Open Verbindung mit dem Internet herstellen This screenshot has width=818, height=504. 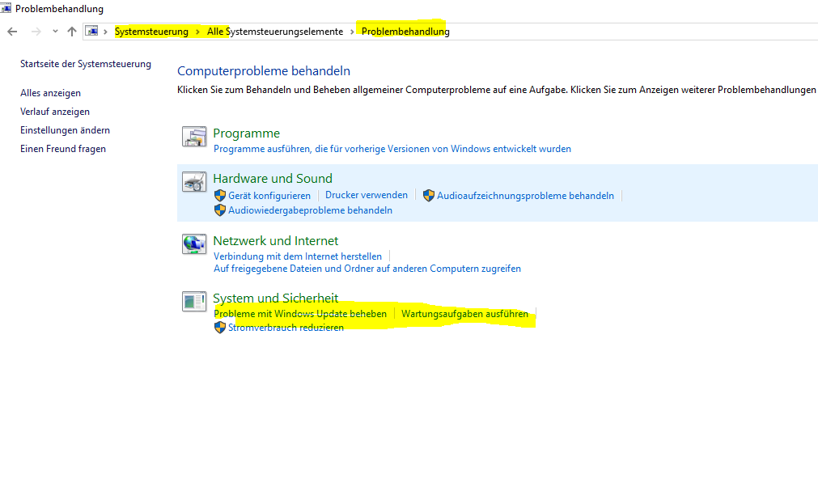(x=298, y=256)
